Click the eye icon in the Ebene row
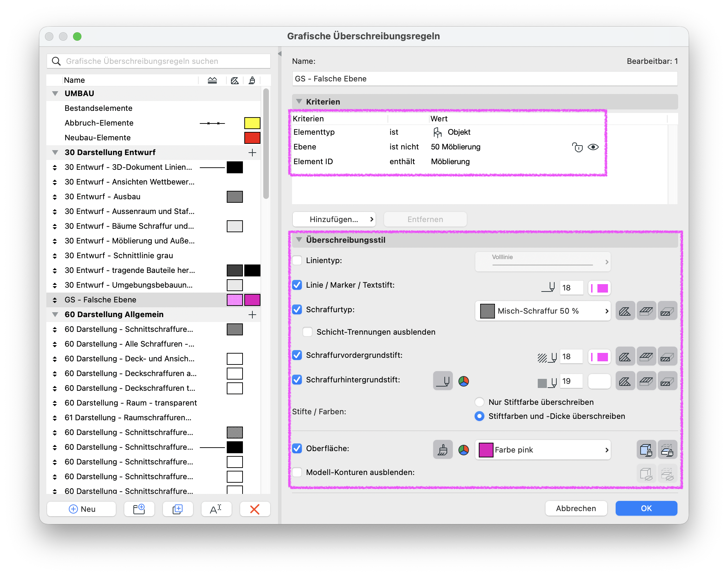The width and height of the screenshot is (728, 576). coord(593,147)
